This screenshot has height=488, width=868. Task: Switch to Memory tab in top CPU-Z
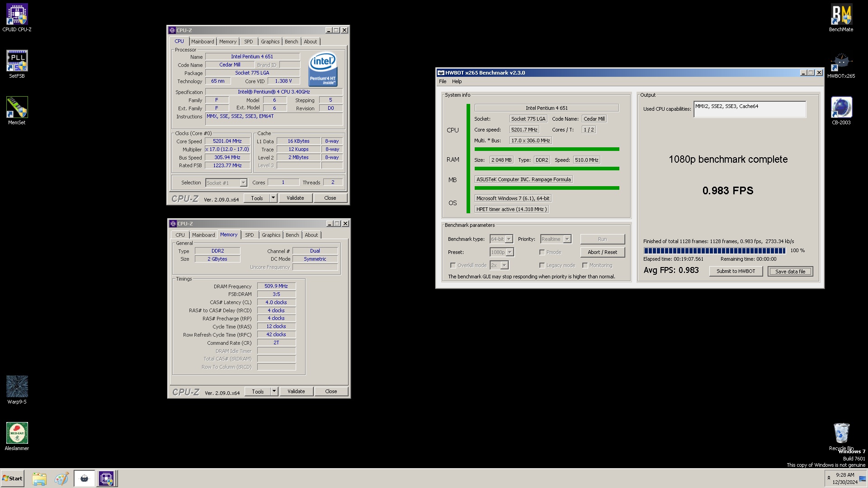(228, 42)
